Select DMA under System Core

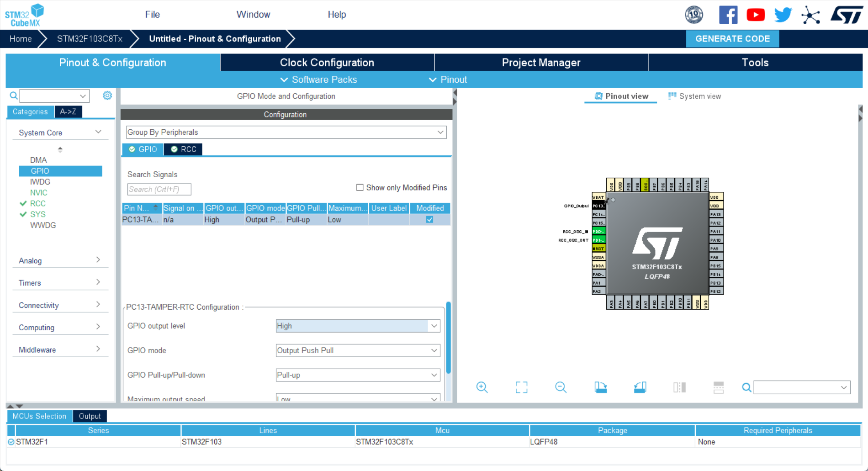(38, 160)
